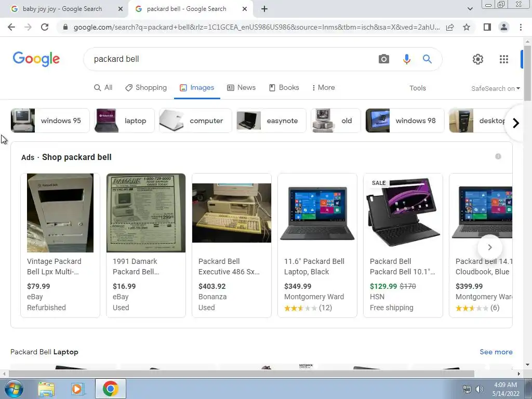
Task: Open volume control in system tray
Action: pyautogui.click(x=480, y=389)
